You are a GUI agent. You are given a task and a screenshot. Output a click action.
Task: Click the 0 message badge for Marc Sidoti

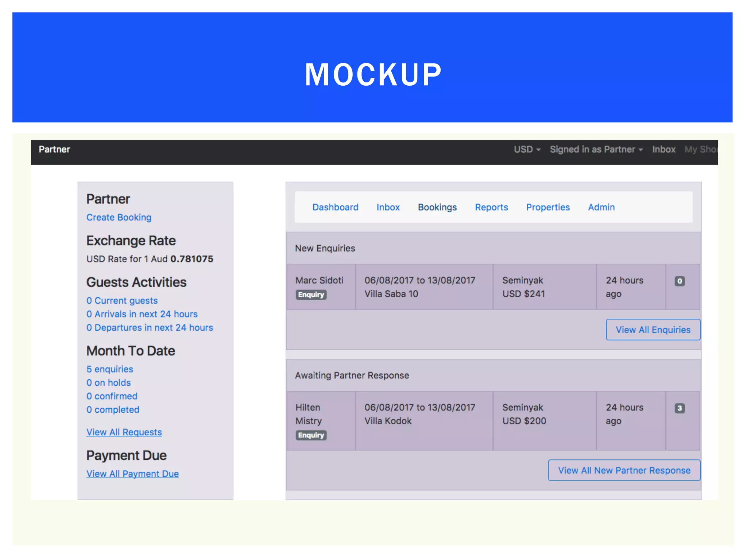680,281
